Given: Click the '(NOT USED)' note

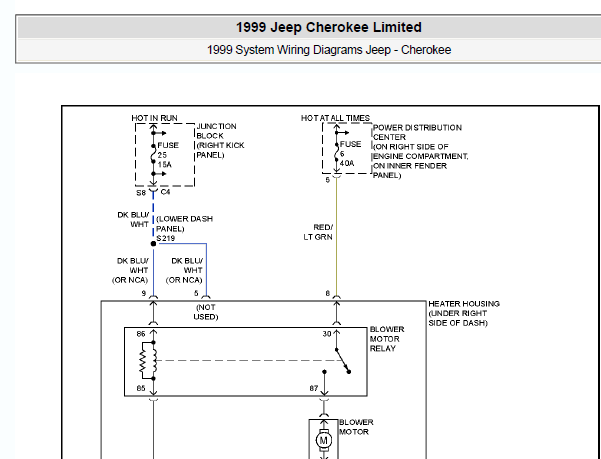Looking at the screenshot, I should 206,312.
